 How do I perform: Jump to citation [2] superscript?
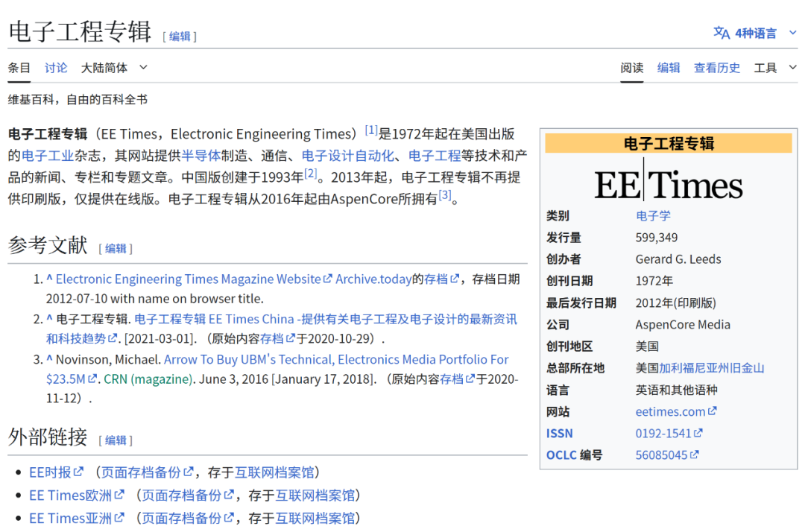click(311, 174)
